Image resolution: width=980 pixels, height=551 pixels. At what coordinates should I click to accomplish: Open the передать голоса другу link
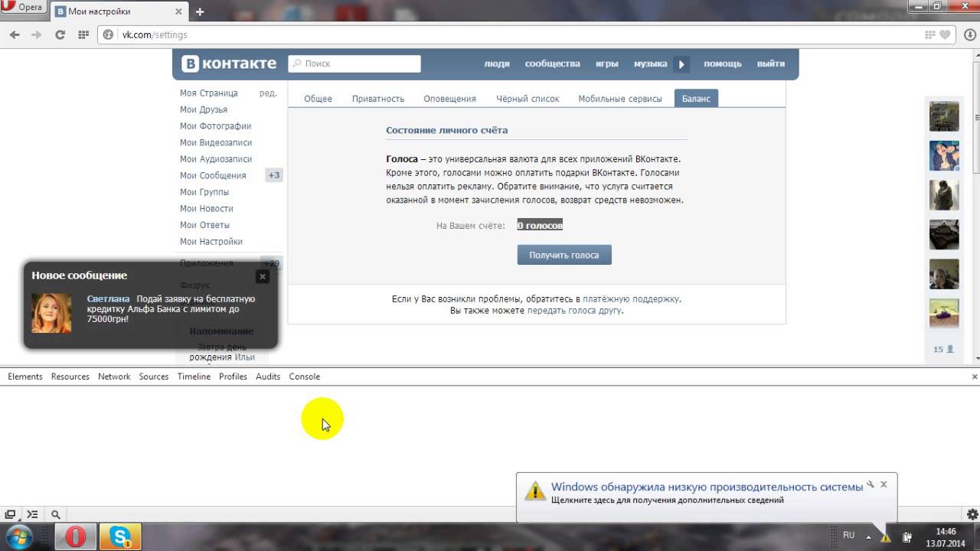point(574,311)
